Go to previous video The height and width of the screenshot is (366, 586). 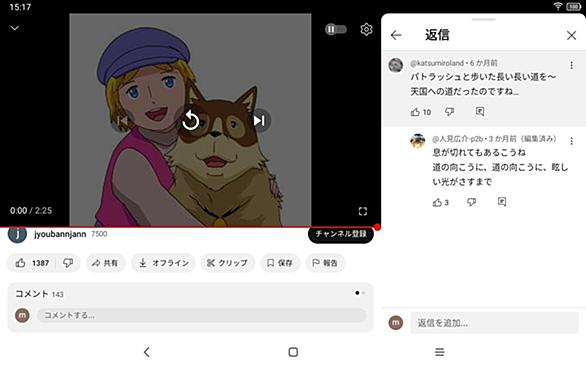click(x=122, y=120)
